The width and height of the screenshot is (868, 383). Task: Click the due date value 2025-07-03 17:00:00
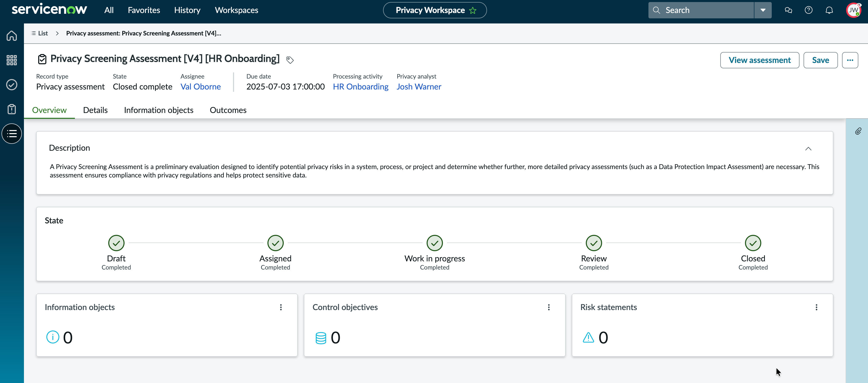[x=286, y=87]
